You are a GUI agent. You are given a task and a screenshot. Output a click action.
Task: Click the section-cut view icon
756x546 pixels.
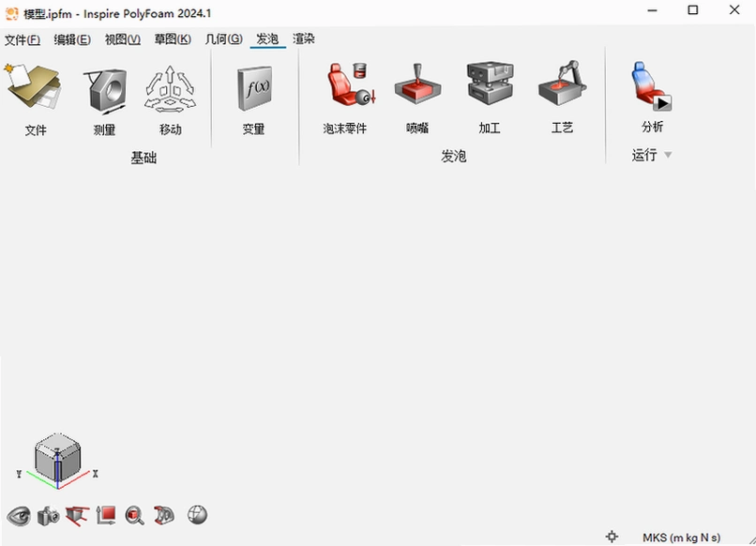coord(78,516)
